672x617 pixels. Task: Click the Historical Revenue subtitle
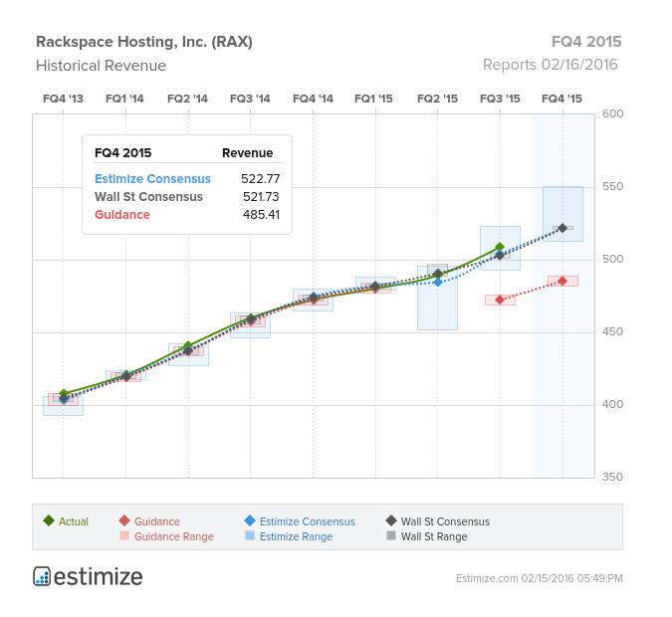(101, 66)
